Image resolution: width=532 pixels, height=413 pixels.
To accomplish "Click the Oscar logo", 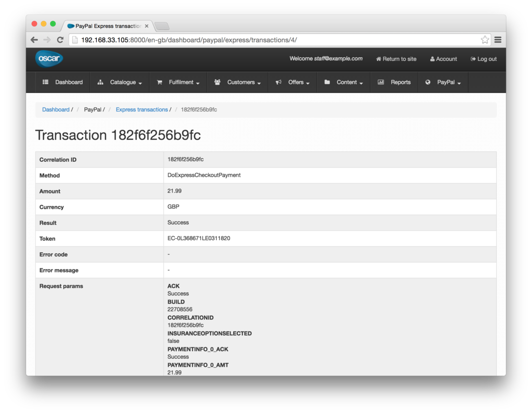I will 49,59.
